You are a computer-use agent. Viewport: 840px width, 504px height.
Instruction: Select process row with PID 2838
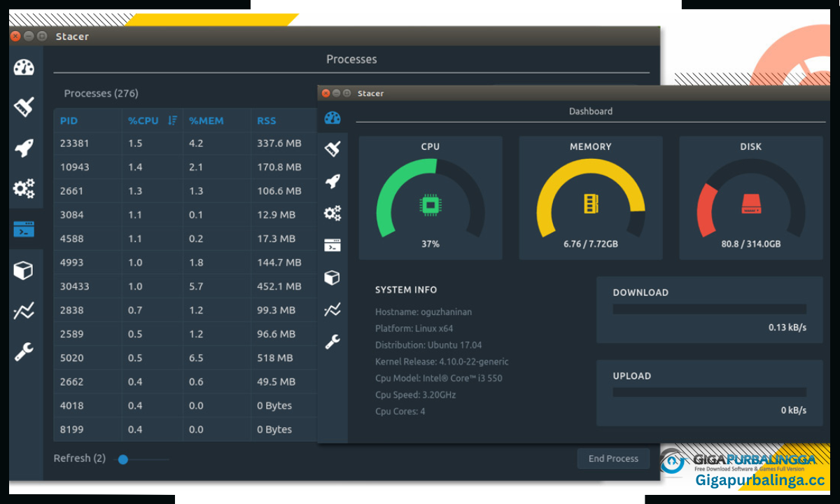185,309
